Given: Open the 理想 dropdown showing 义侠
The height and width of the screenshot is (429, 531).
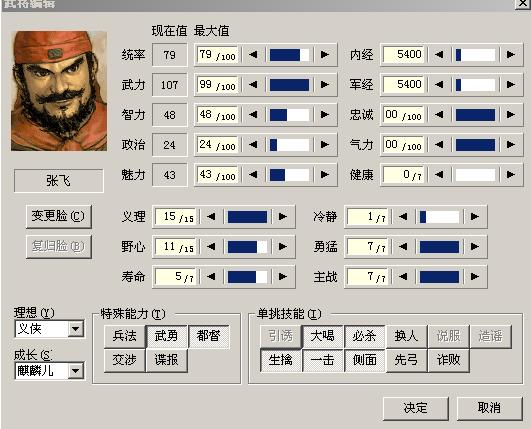Looking at the screenshot, I should tap(49, 328).
